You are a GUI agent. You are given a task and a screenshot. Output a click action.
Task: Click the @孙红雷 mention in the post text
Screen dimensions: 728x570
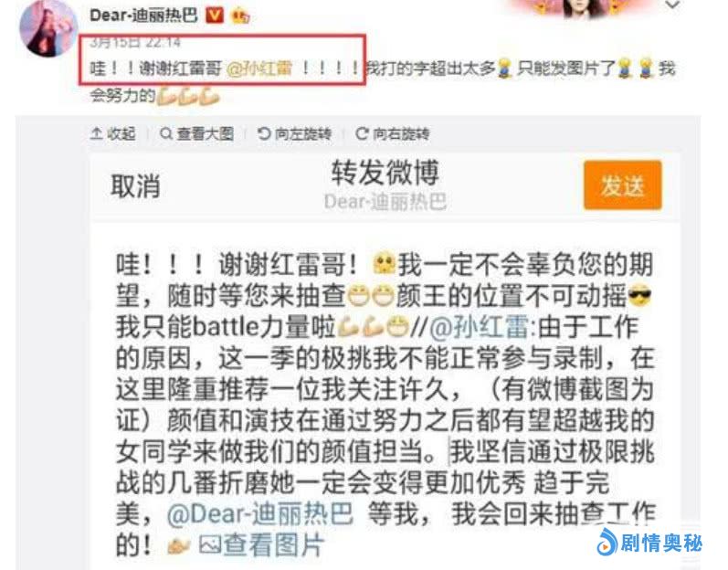[259, 69]
